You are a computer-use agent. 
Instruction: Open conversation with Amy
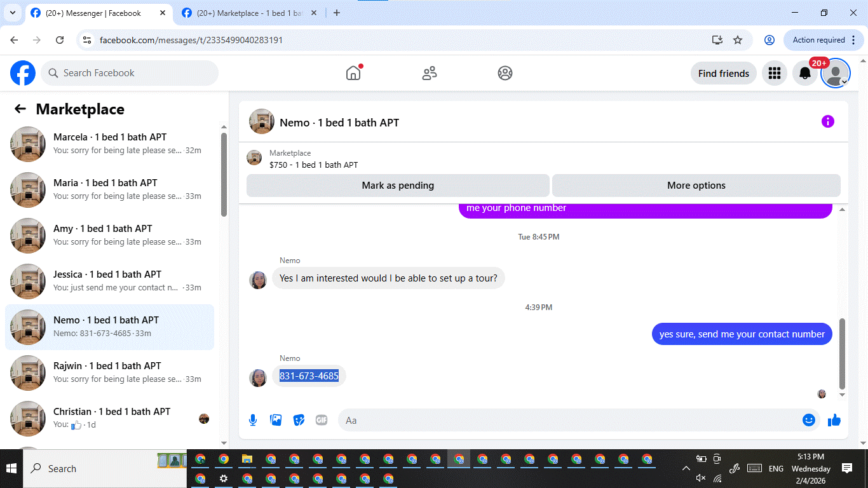[x=110, y=236]
